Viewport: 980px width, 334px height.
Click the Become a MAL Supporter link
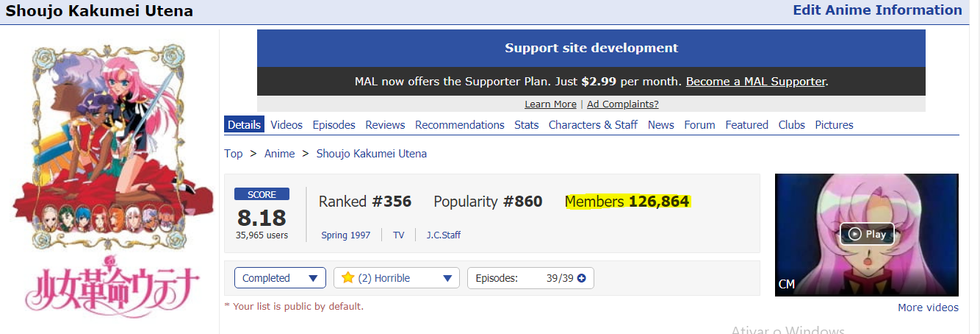[x=756, y=82]
